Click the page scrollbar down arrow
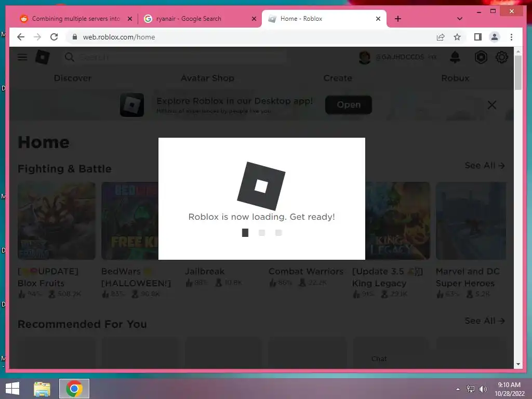 [518, 364]
